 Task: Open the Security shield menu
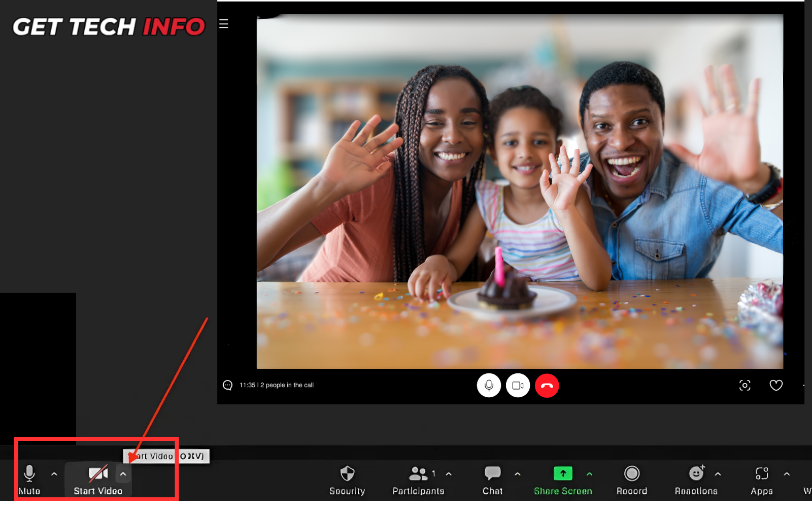click(x=347, y=480)
